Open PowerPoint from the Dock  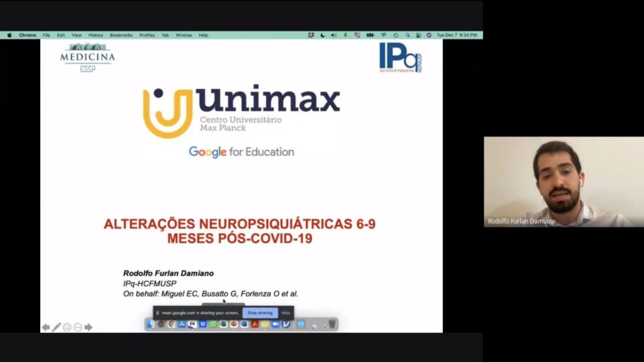point(234,324)
